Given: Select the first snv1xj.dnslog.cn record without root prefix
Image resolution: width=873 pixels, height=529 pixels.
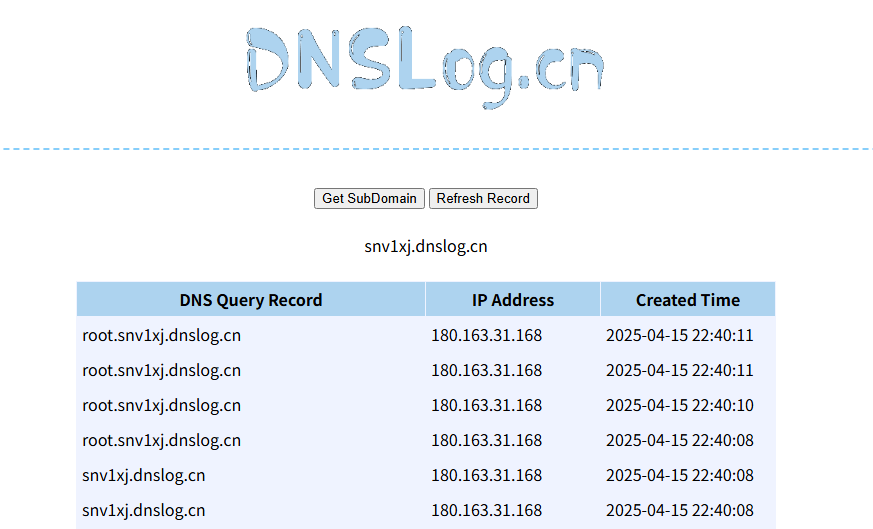Looking at the screenshot, I should point(144,476).
